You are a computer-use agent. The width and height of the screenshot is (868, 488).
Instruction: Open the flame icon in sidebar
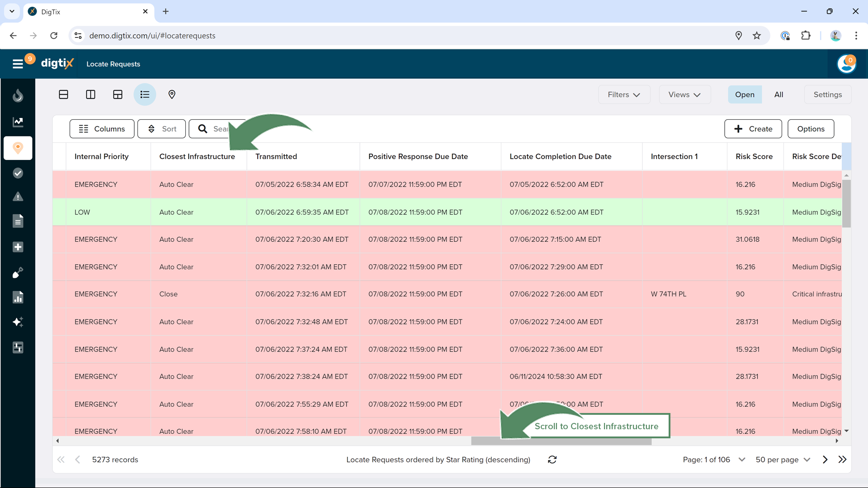[x=18, y=95]
